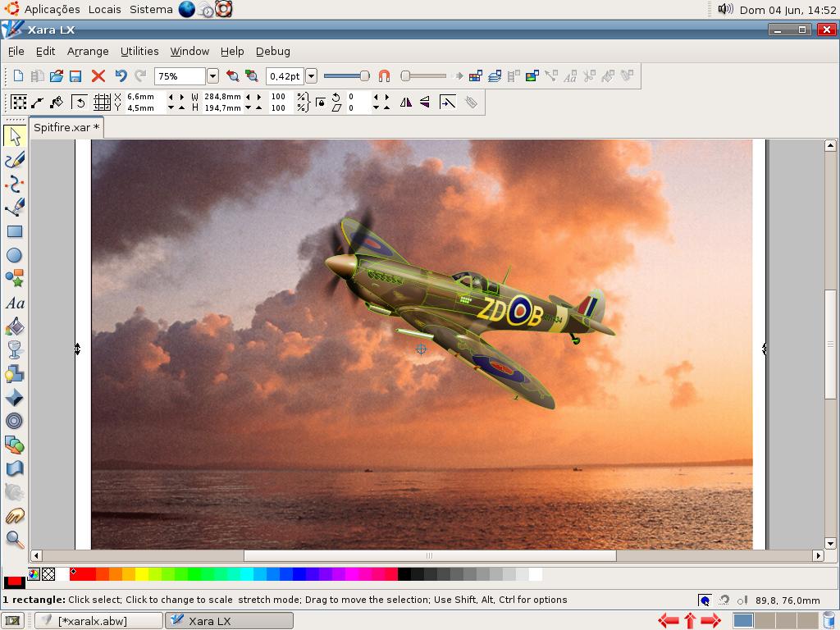Select the Text tool

15,303
